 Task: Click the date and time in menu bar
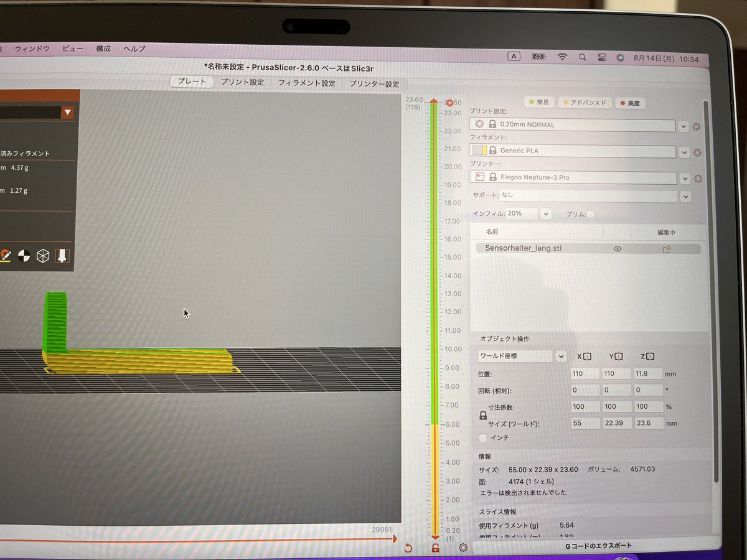coord(666,59)
